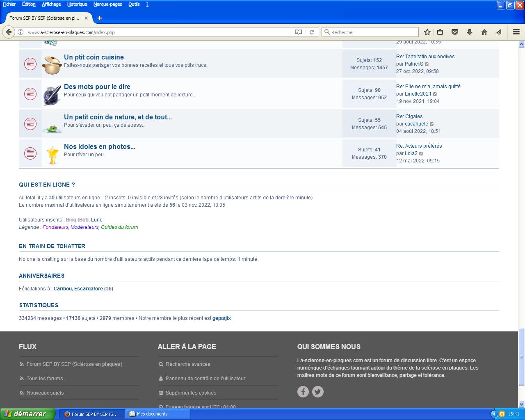Screen dimensions: 525x420
Task: Expand hidden system tray icons arrow
Action: [494, 414]
